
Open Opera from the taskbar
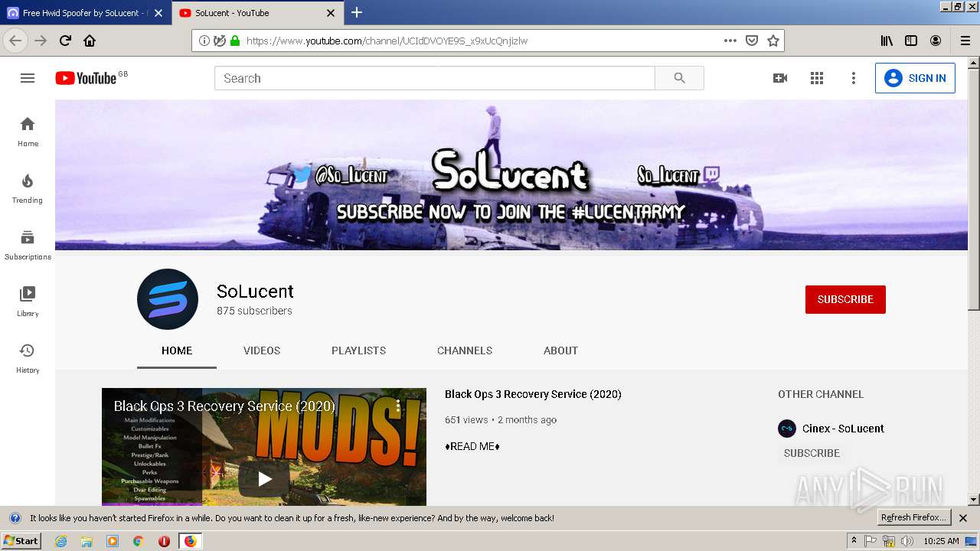click(x=164, y=541)
